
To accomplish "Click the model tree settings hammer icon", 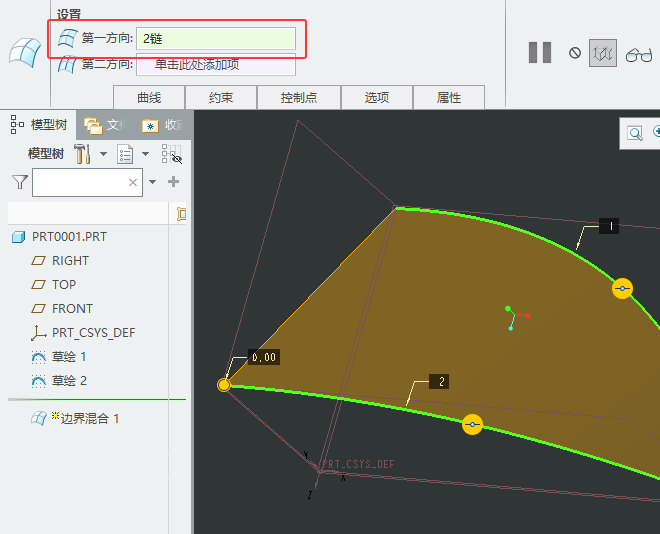I will [x=82, y=154].
